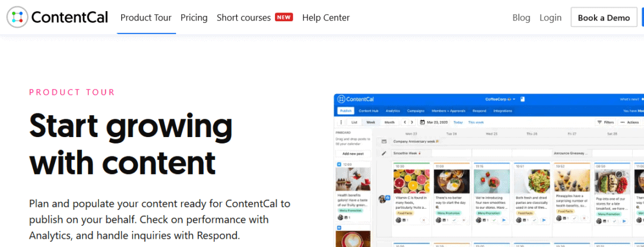Go to the Pricing page
The image size is (644, 247).
click(194, 18)
